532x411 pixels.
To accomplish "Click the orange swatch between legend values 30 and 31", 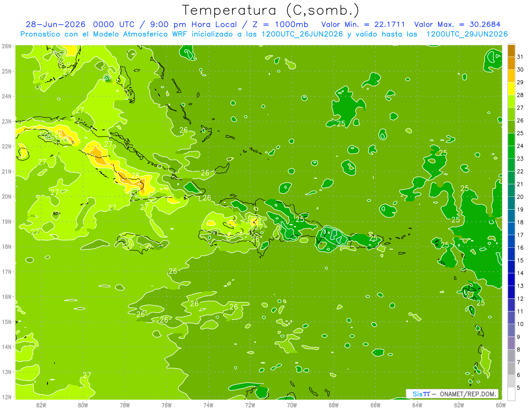I will [511, 63].
